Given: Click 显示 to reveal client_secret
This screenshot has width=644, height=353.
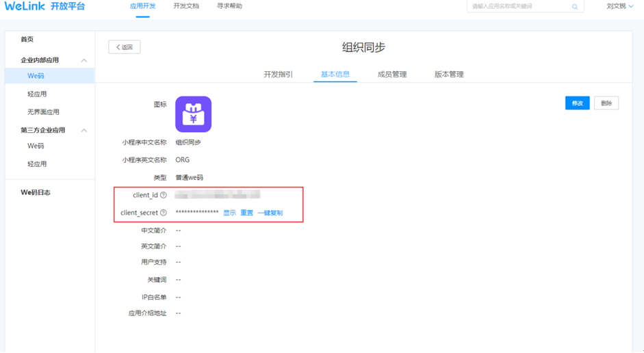Looking at the screenshot, I should tap(229, 213).
